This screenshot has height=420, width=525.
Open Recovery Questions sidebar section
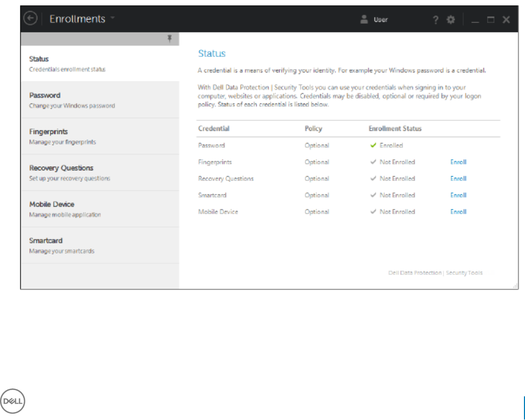[x=100, y=172]
